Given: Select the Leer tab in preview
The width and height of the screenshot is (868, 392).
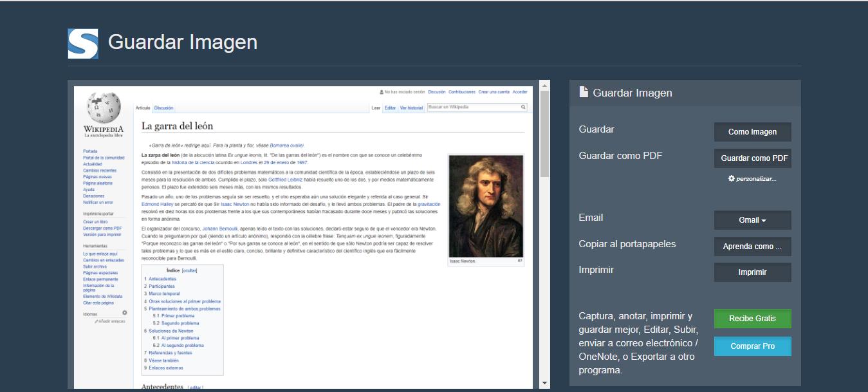Looking at the screenshot, I should (376, 108).
